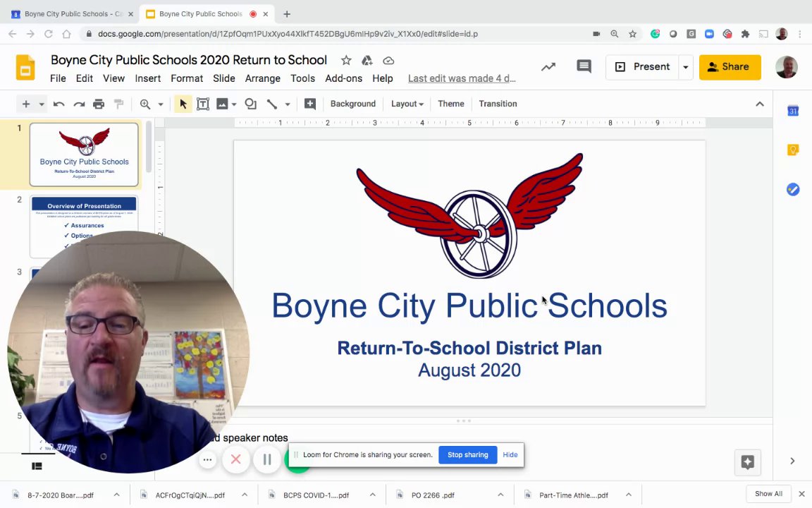Click the Background button
Screen dimensions: 812x508
tap(352, 104)
